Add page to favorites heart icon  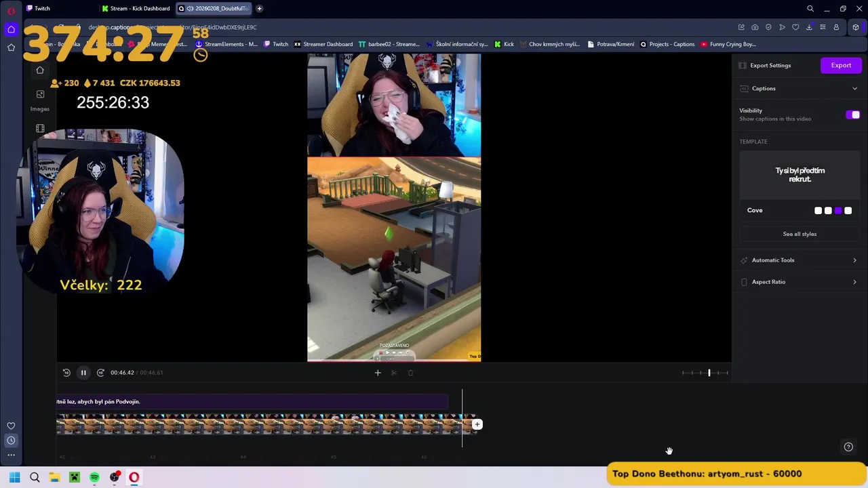[x=795, y=27]
